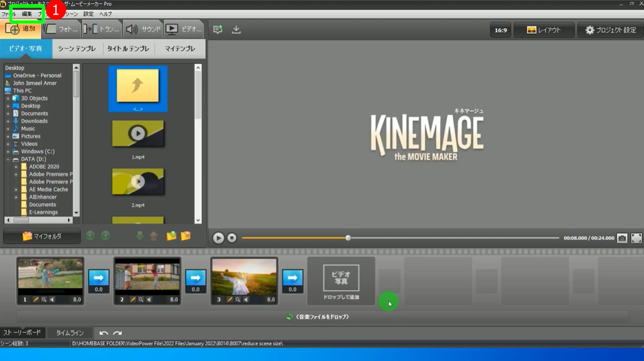The image size is (644, 361).
Task: Switch to the タイムライン tab
Action: tap(70, 333)
